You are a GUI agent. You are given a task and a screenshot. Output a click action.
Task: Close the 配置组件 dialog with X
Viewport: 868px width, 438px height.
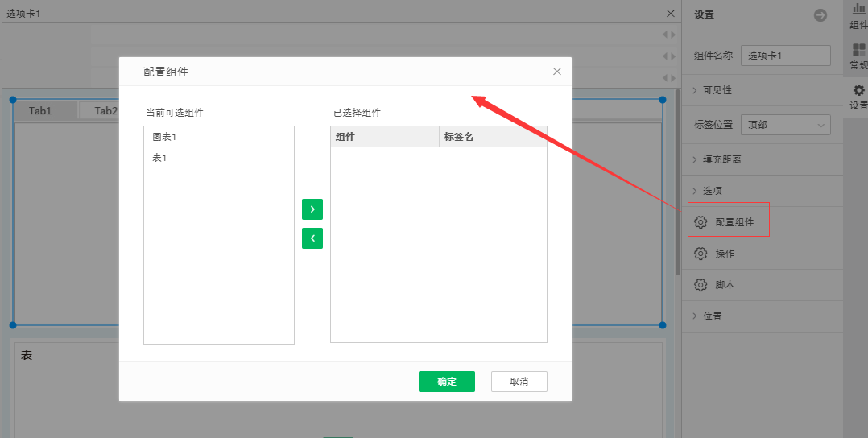pos(557,72)
